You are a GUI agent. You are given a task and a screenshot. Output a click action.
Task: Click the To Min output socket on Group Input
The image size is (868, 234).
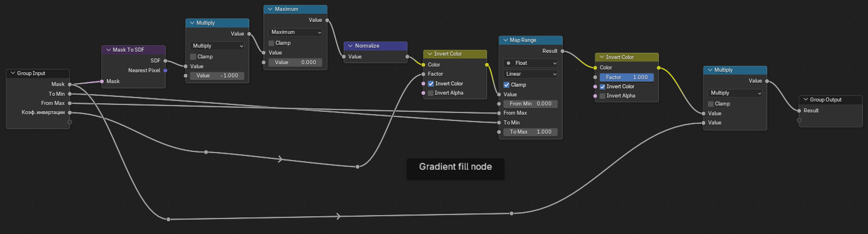point(70,93)
